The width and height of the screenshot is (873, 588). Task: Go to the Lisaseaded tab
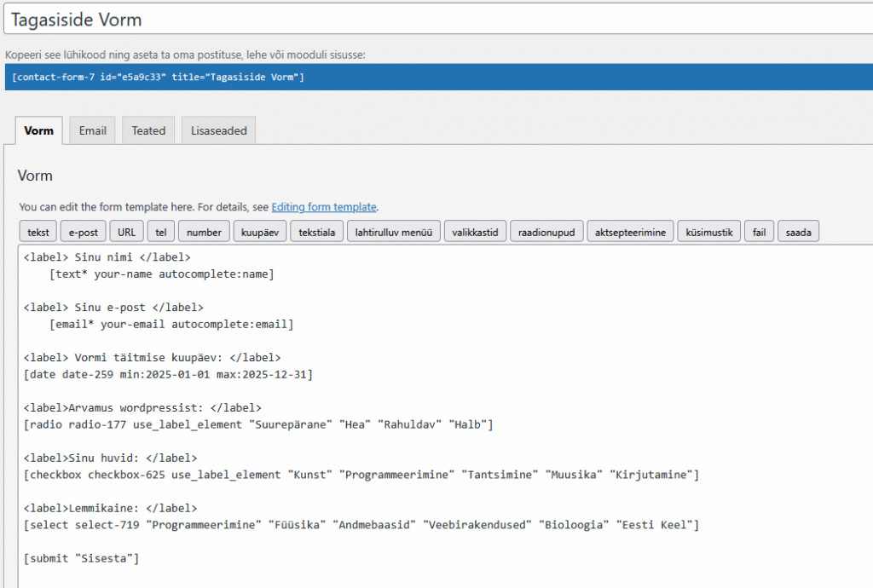[218, 130]
